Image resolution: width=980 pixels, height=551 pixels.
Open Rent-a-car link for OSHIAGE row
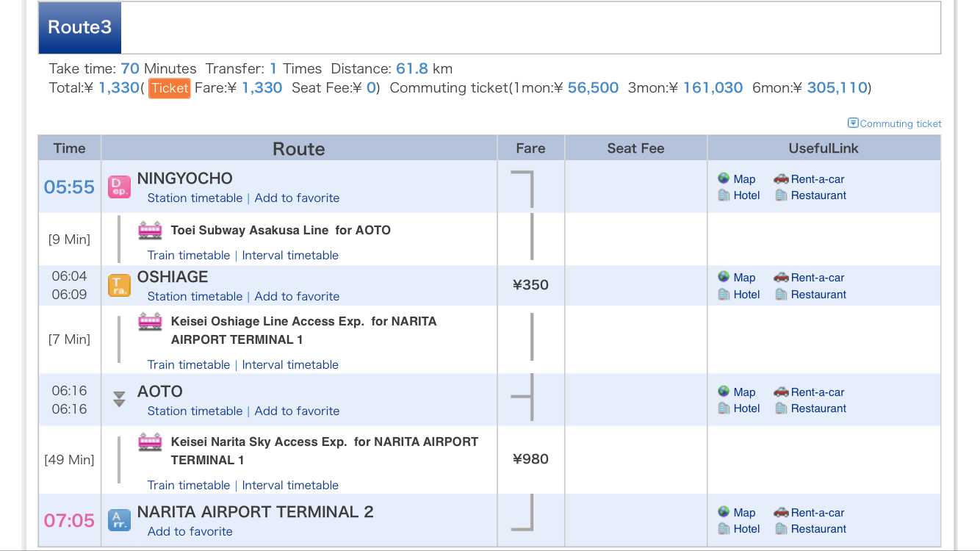click(809, 278)
